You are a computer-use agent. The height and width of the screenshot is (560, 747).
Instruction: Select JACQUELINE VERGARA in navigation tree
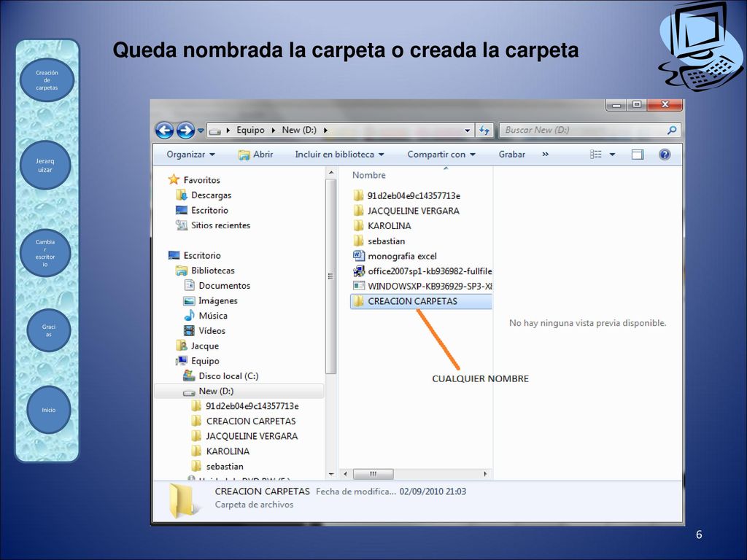click(244, 436)
